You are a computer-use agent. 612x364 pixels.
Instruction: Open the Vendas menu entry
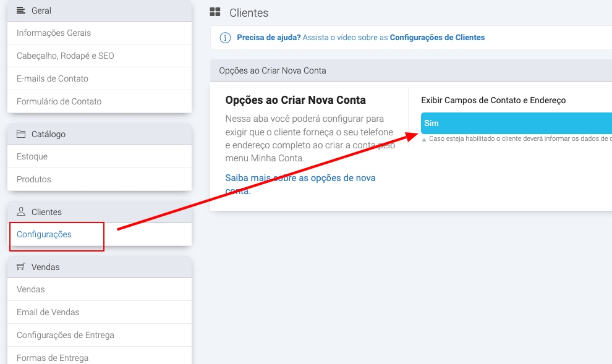[31, 289]
